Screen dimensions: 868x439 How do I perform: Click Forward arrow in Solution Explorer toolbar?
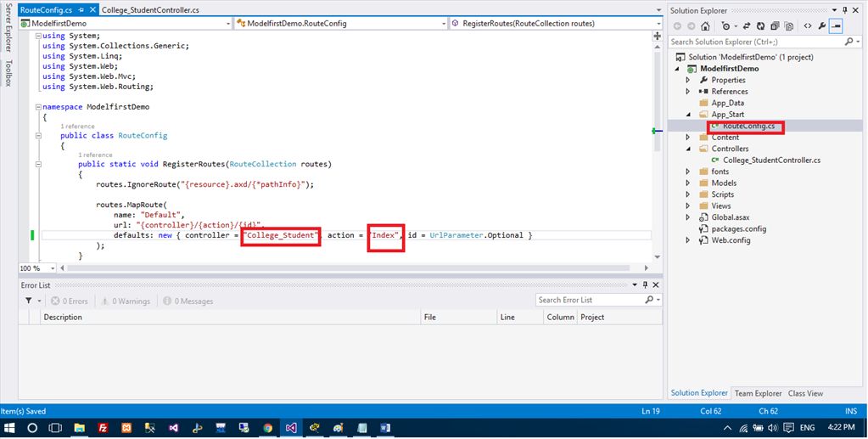[692, 26]
